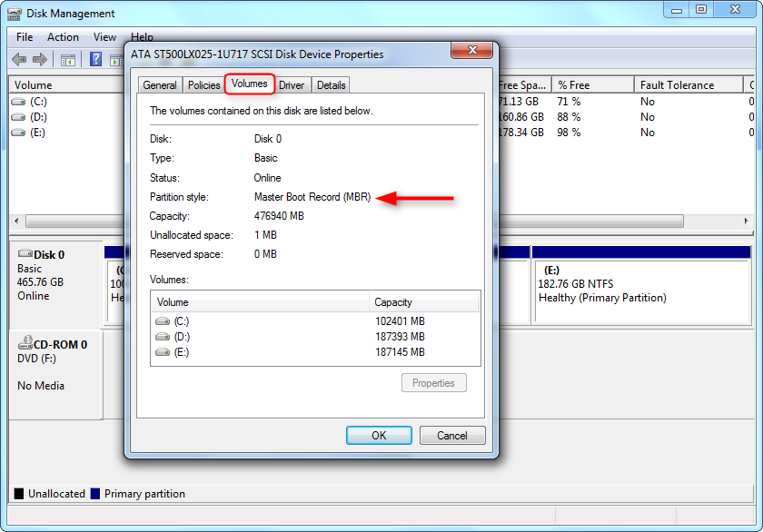Select the (C:) drive icon in the dialog's volume list
This screenshot has height=532, width=763.
point(163,321)
